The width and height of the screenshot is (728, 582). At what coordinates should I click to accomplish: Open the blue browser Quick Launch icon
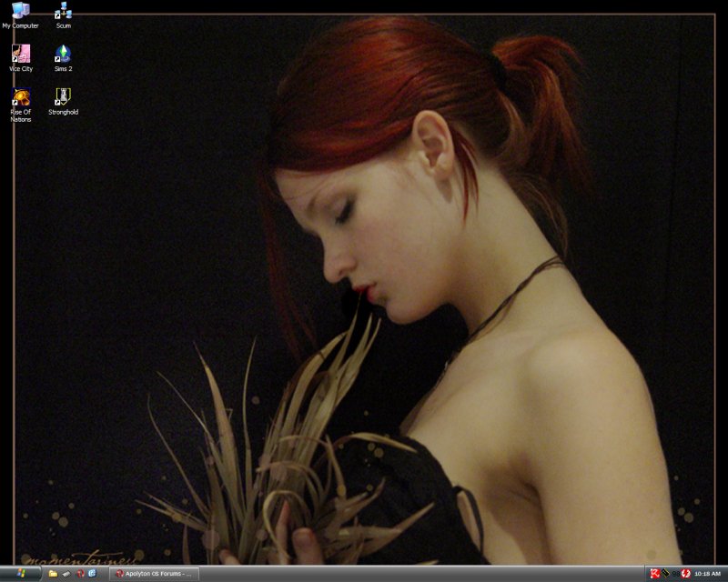click(x=92, y=574)
